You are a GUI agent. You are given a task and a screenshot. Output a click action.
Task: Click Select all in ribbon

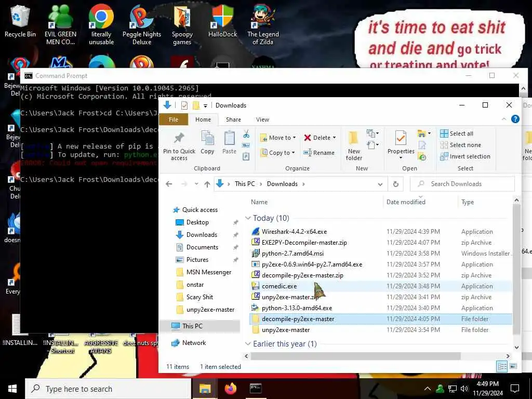456,134
